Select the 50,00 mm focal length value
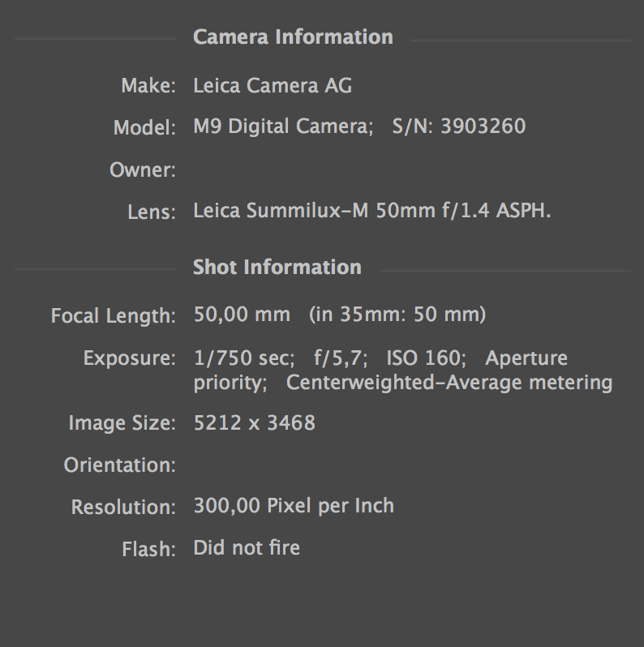 tap(242, 315)
